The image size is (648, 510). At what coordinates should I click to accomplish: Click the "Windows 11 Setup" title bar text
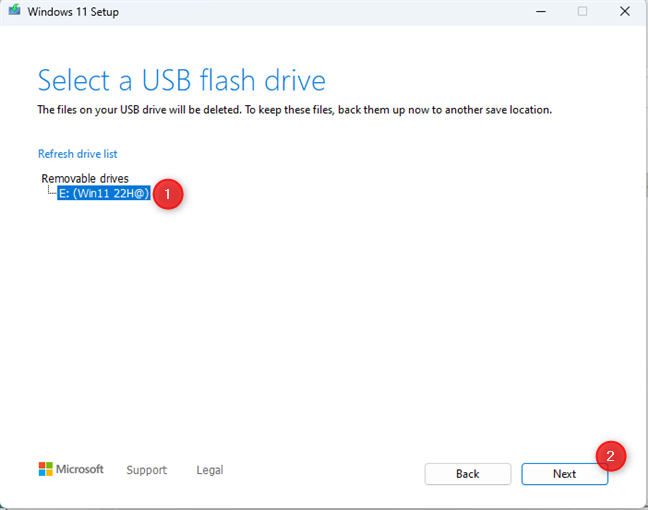click(73, 12)
